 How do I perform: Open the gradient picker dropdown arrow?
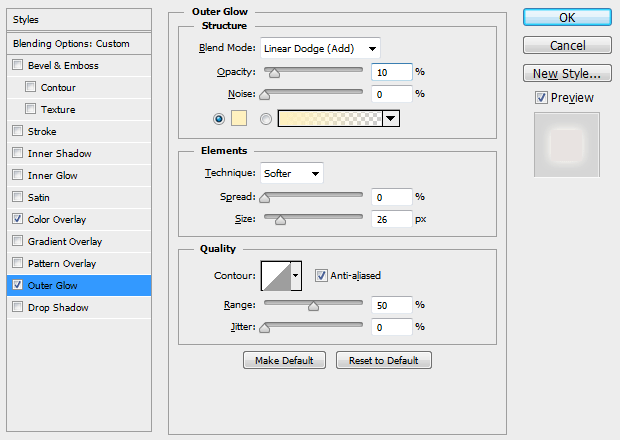[390, 118]
